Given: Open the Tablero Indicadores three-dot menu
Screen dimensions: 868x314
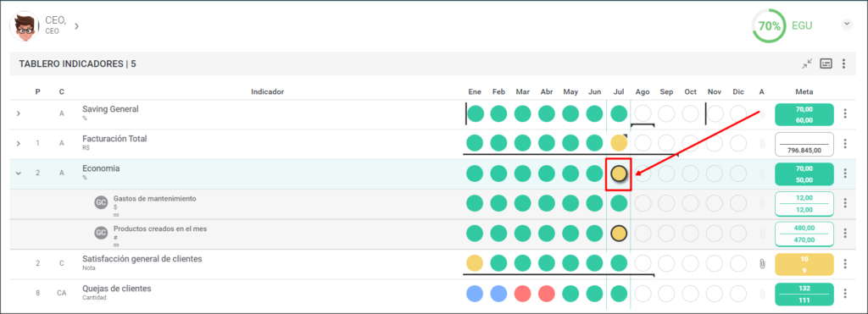Looking at the screenshot, I should [x=843, y=63].
